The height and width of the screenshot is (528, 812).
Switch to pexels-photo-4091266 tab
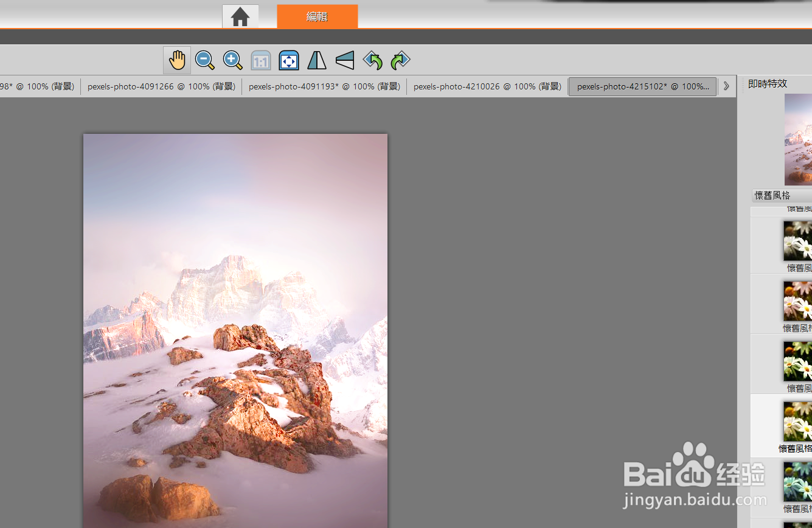point(161,86)
